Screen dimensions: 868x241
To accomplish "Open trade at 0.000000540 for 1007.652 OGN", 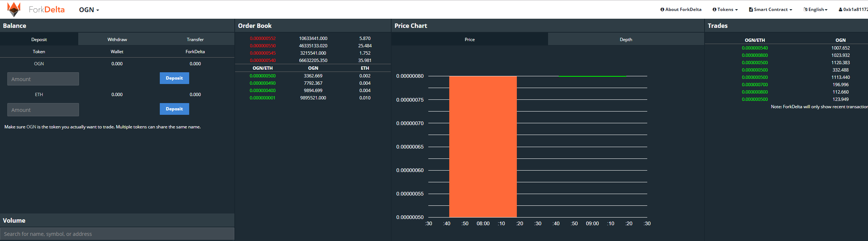I will pos(786,48).
